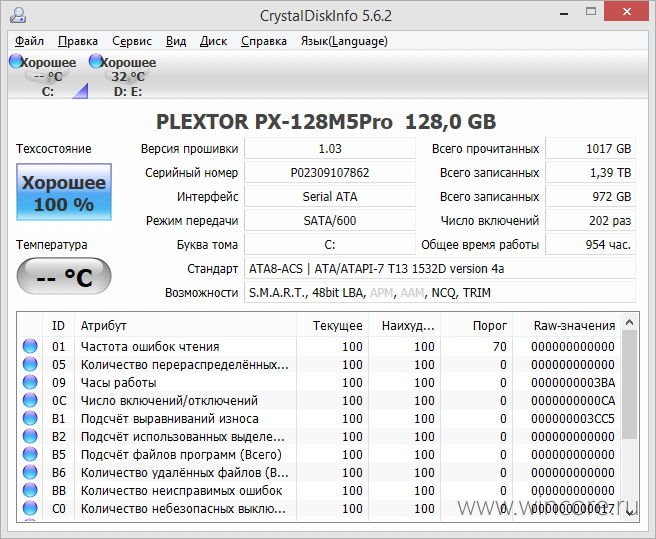Open the Справка menu
The height and width of the screenshot is (539, 656).
click(x=264, y=41)
